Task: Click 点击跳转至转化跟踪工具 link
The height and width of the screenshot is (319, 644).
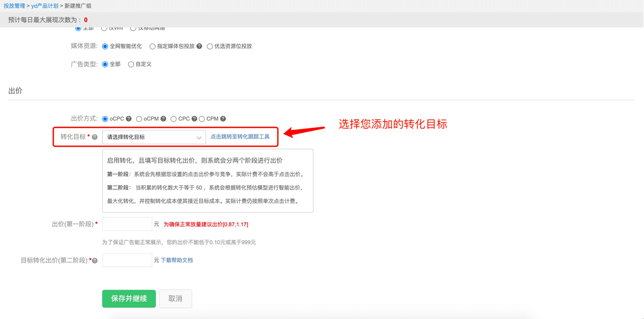Action: 240,137
